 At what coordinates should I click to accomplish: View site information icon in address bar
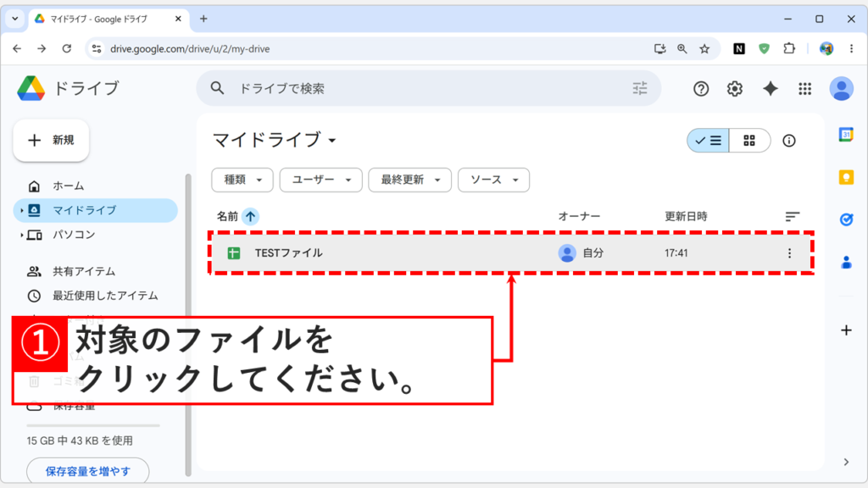[97, 48]
